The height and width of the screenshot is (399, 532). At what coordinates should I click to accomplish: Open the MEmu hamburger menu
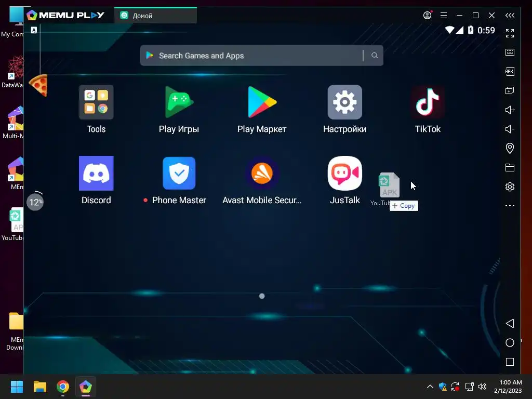pos(443,15)
